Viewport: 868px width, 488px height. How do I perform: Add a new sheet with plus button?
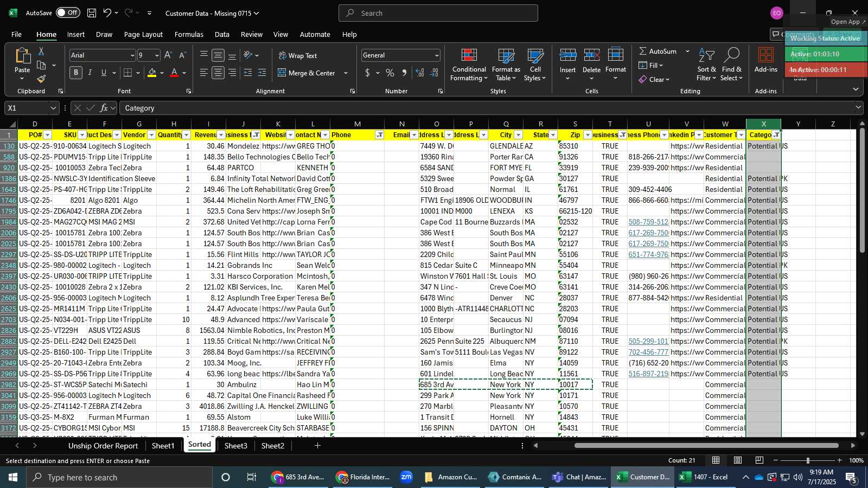coord(317,446)
